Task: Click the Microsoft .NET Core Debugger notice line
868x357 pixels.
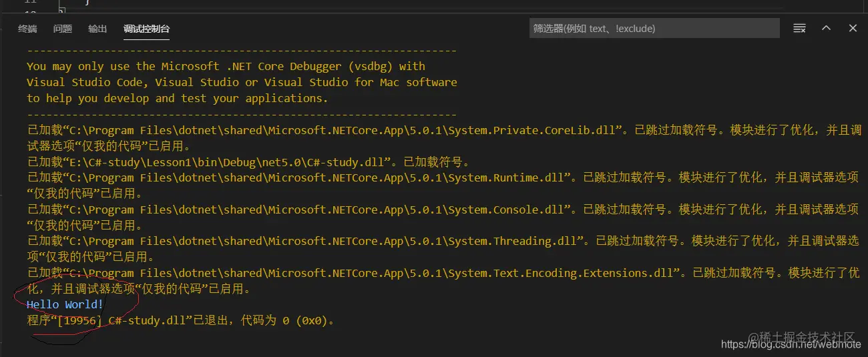Action: 226,66
